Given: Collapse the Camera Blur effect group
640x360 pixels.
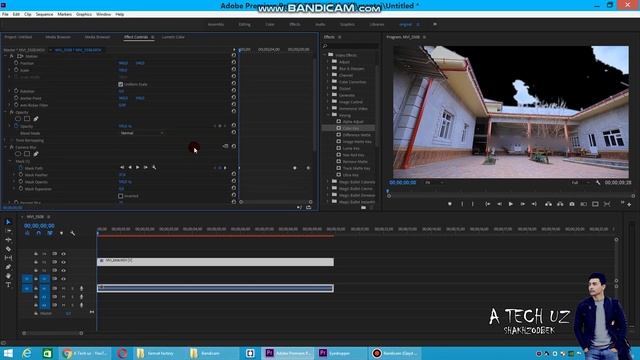Looking at the screenshot, I should pos(5,147).
